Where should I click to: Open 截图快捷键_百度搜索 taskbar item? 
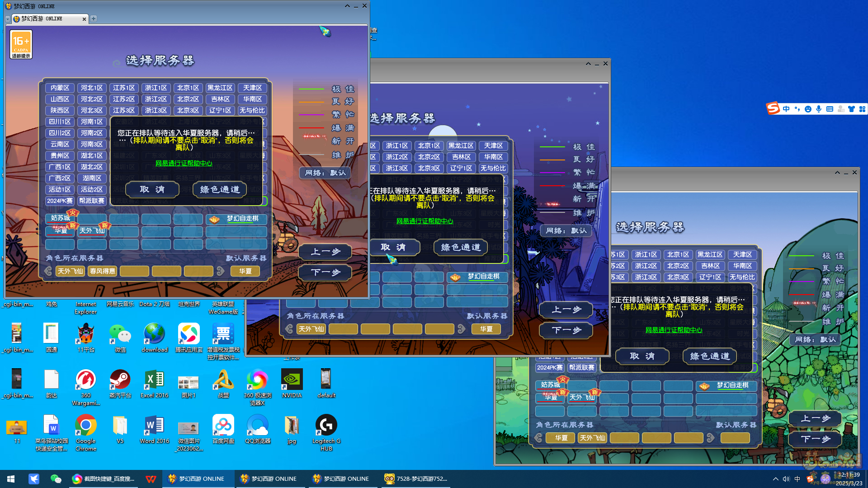(104, 479)
